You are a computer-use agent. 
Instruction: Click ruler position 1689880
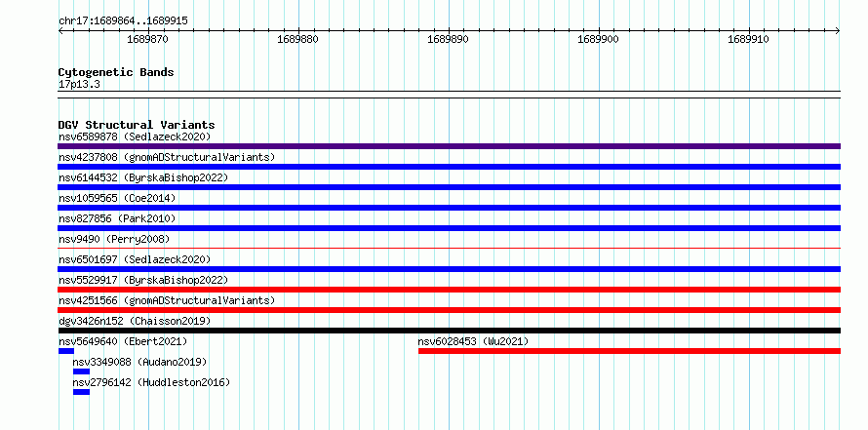[298, 39]
